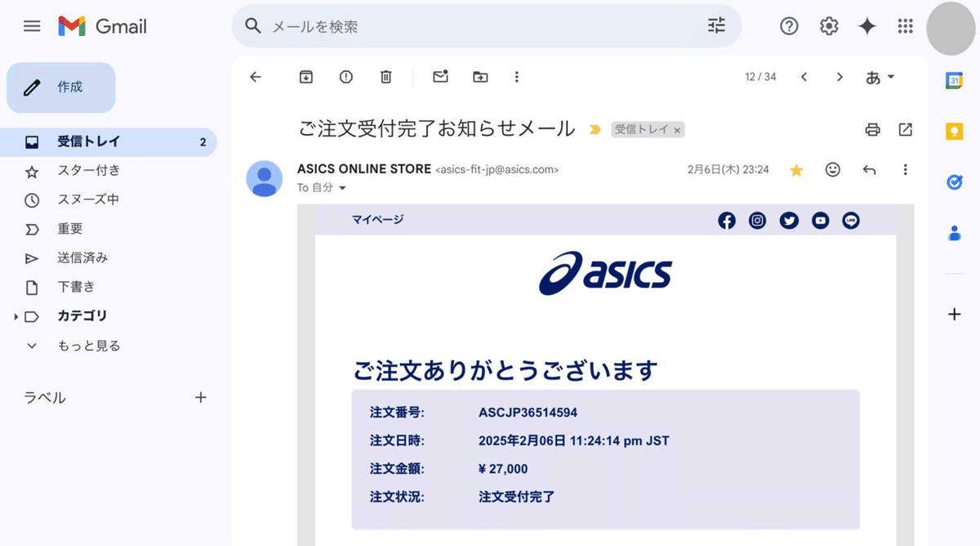Click the sender avatar icon
The image size is (980, 546).
pyautogui.click(x=265, y=179)
